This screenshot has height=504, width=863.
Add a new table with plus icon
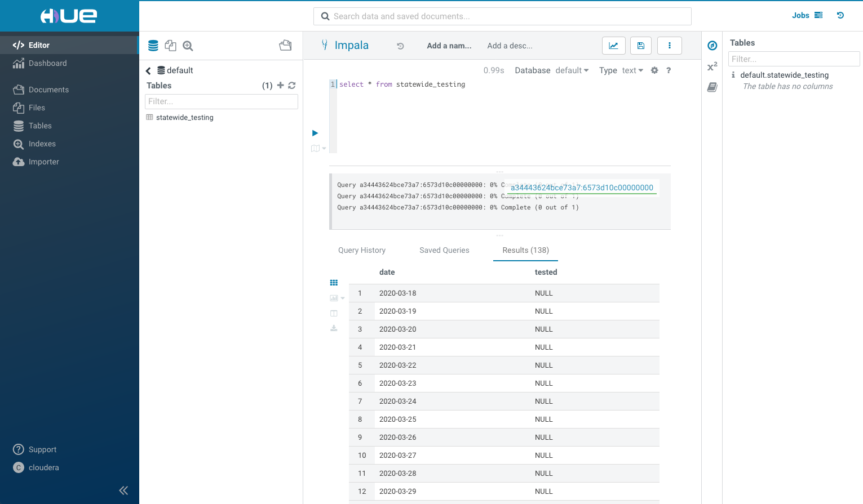(280, 86)
